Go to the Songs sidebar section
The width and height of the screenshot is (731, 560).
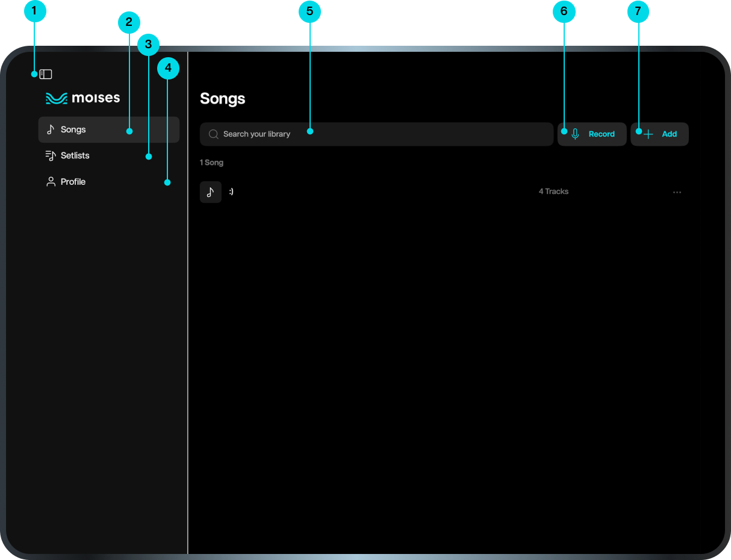(73, 129)
